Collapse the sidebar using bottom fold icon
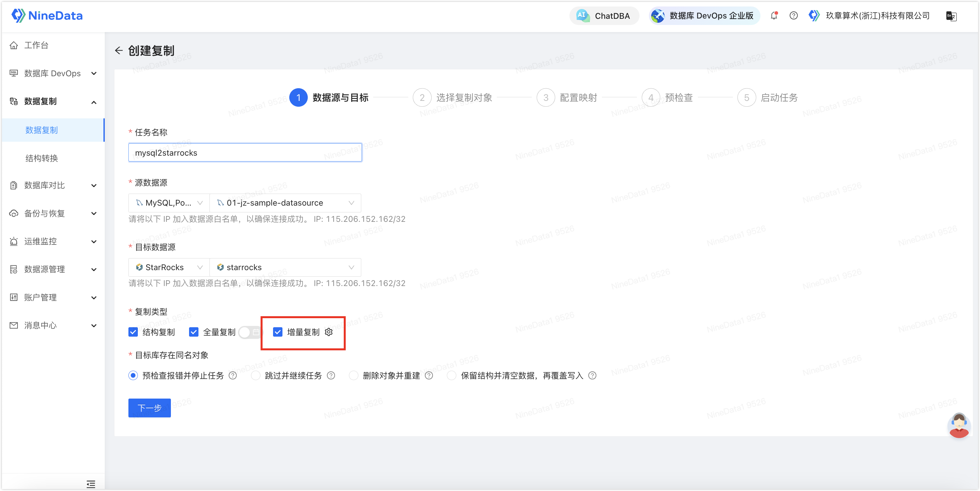Image resolution: width=980 pixels, height=491 pixels. point(90,484)
